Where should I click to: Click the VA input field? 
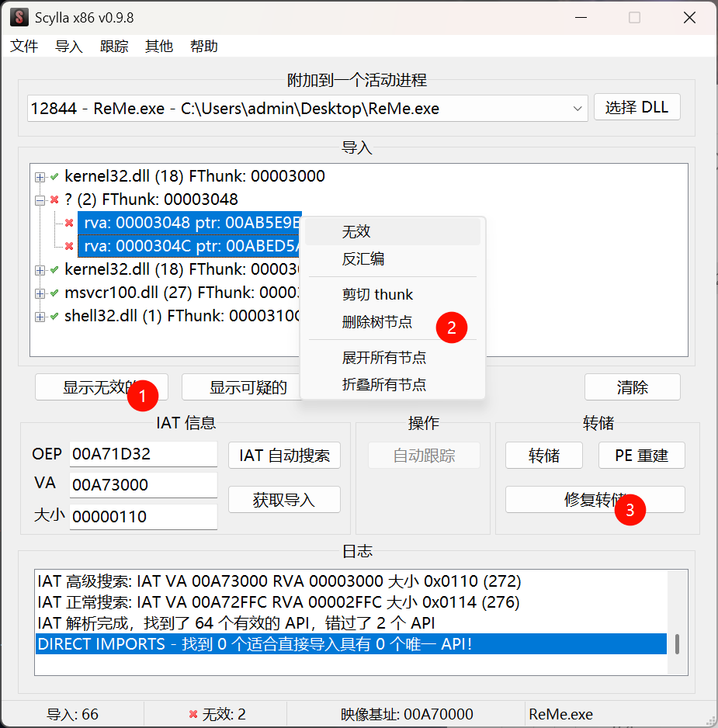click(144, 485)
